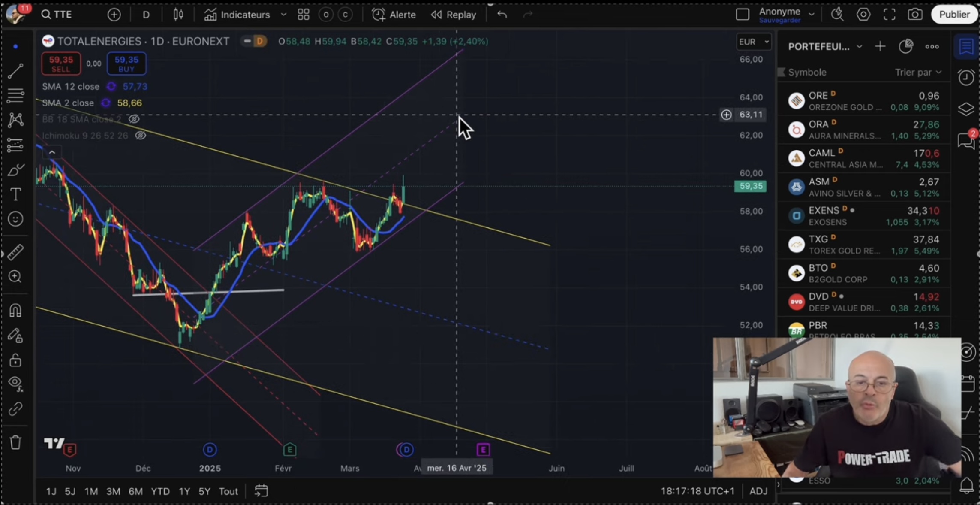Enter fullscreen mode
Image resolution: width=980 pixels, height=505 pixels.
[890, 15]
